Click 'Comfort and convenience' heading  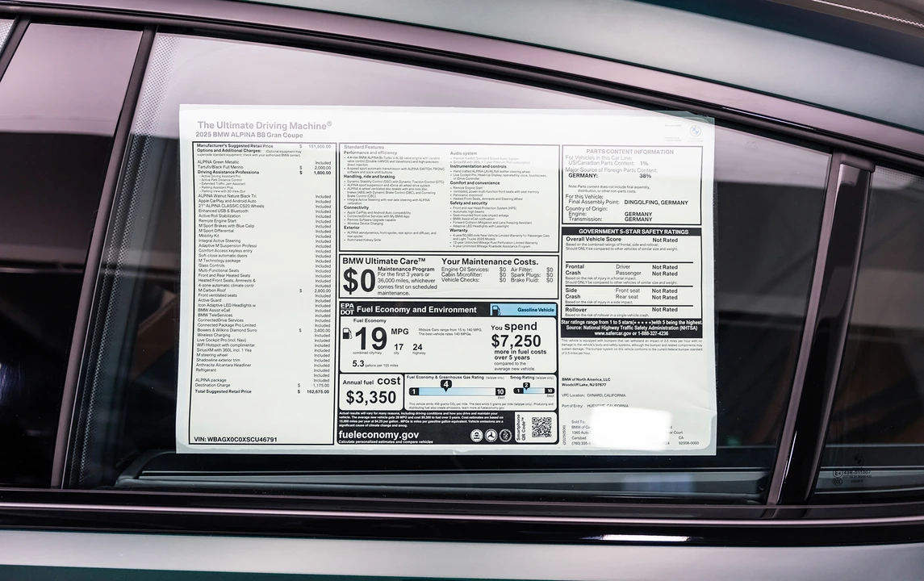point(475,183)
